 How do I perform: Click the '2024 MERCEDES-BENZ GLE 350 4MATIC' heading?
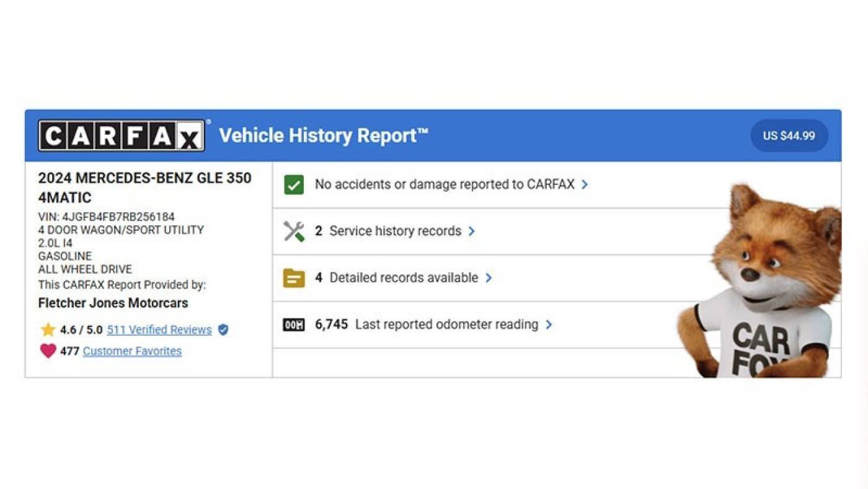click(x=145, y=187)
